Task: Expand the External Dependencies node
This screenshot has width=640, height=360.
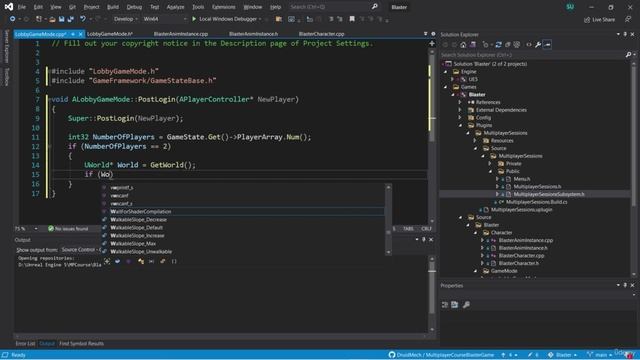Action: [460, 110]
